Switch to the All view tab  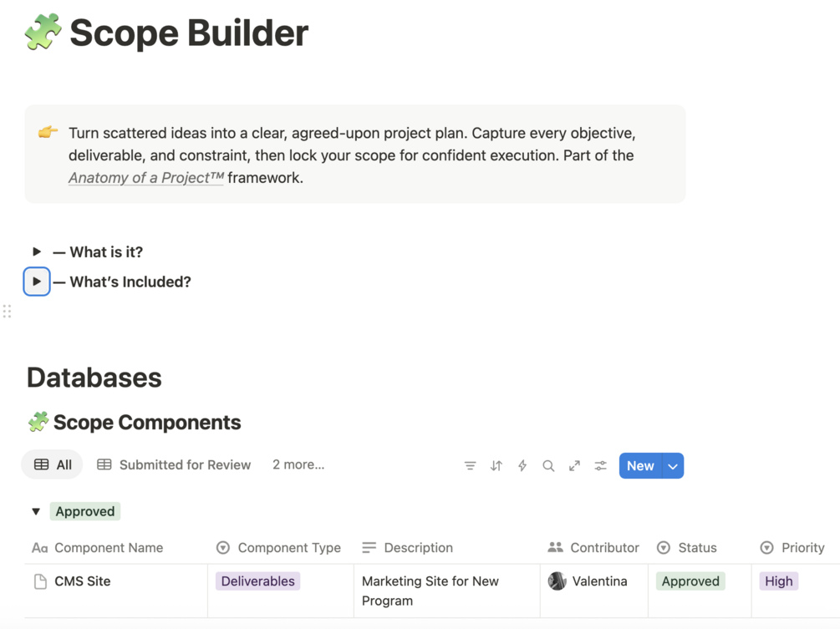(53, 465)
